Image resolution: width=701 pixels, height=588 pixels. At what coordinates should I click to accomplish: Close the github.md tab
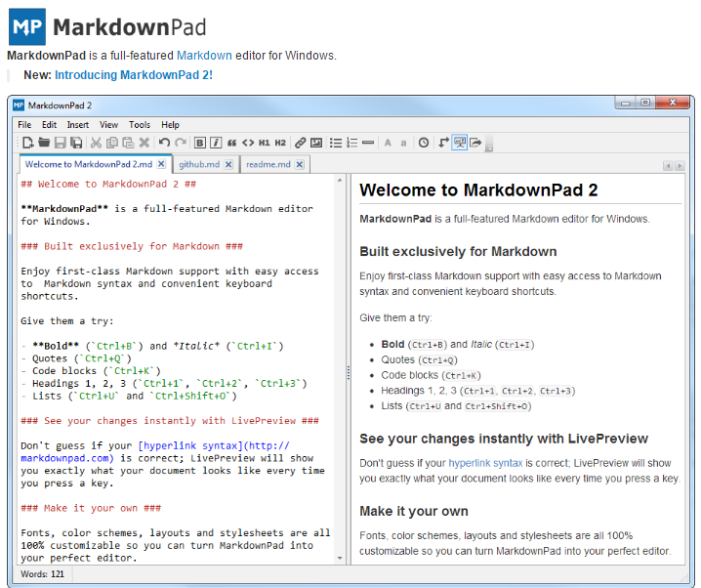click(x=228, y=164)
